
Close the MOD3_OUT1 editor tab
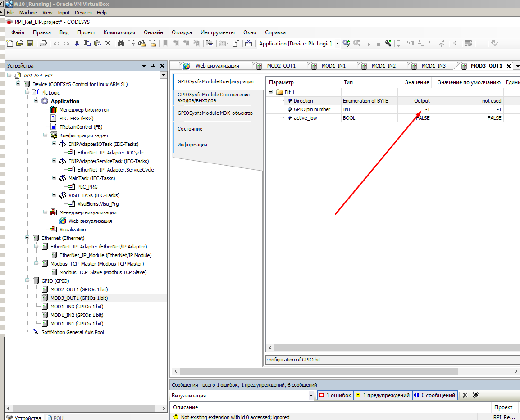click(508, 66)
